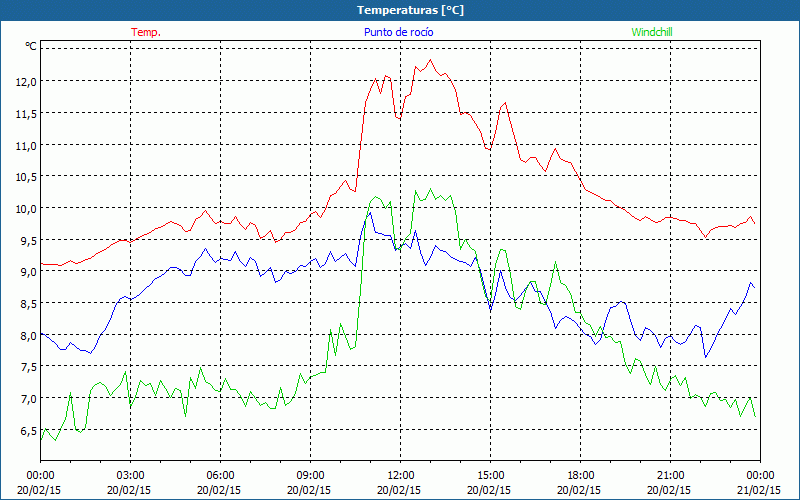This screenshot has width=800, height=500.
Task: Click the '03:00' time axis label
Action: click(130, 476)
